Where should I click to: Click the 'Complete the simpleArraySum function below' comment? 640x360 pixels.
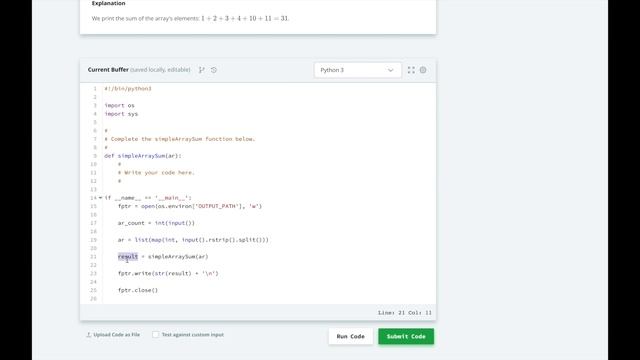point(180,139)
